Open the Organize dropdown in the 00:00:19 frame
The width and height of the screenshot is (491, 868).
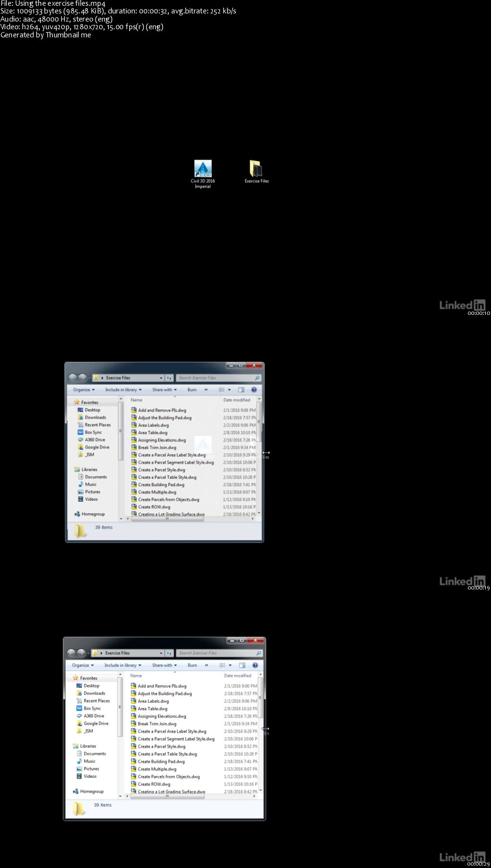point(84,390)
